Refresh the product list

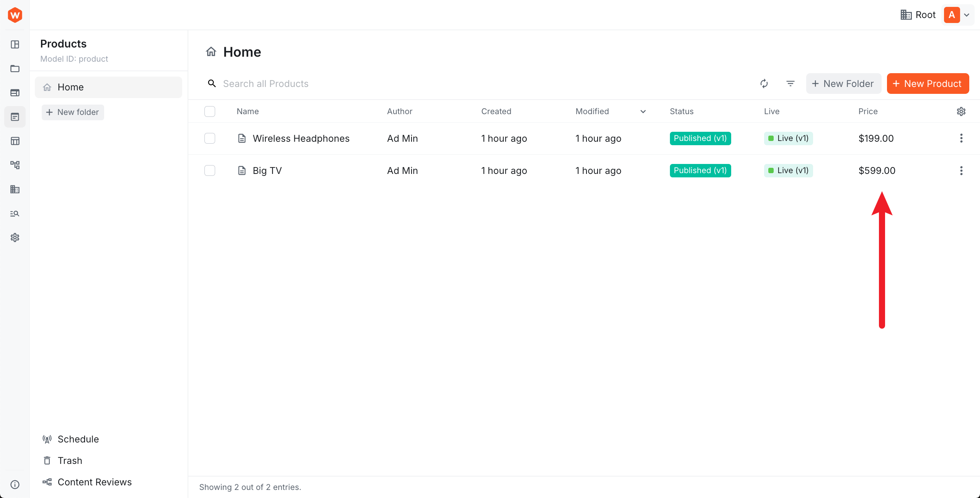764,84
